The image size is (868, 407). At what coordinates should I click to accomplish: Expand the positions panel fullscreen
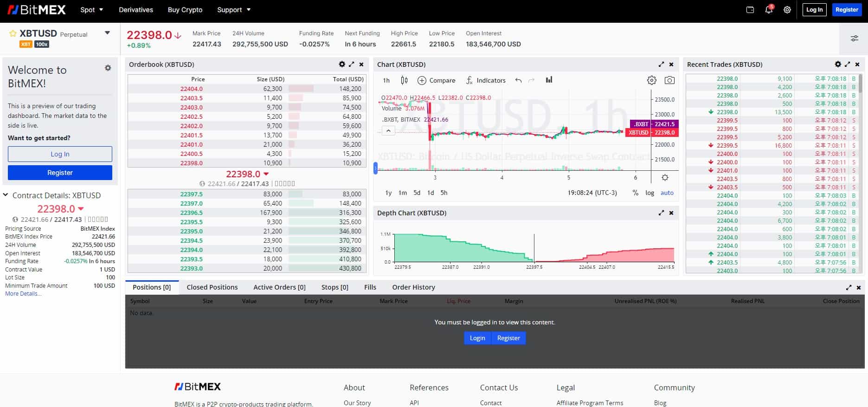[849, 288]
